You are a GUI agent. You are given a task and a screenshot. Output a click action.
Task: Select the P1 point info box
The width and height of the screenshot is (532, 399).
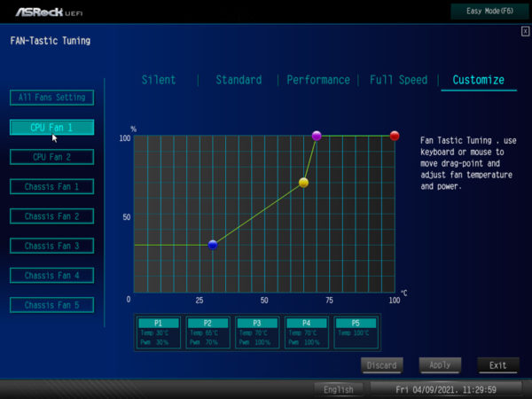[159, 332]
